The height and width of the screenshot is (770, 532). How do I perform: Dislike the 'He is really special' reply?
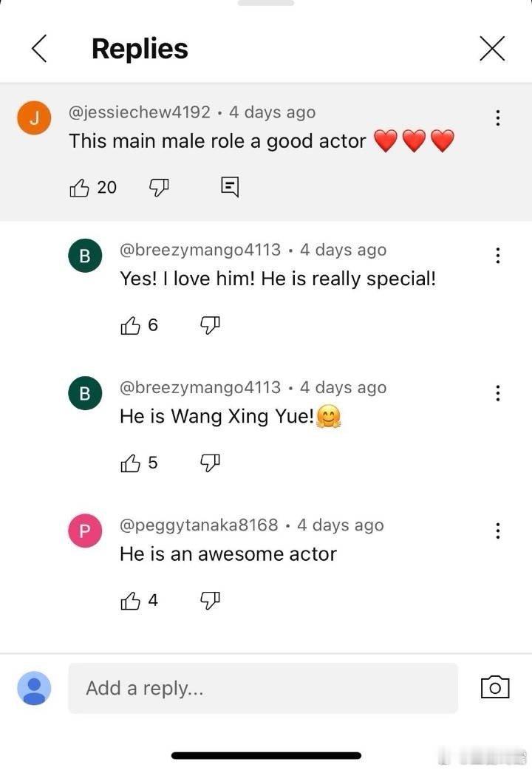(210, 325)
